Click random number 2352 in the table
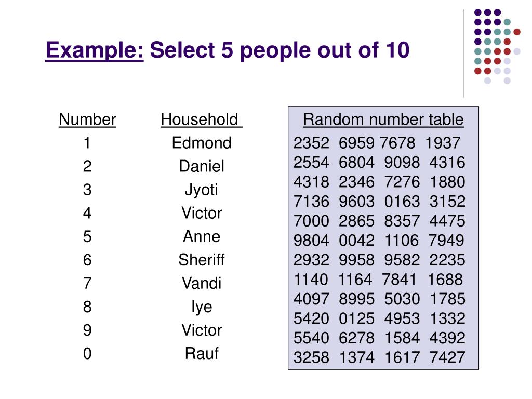The height and width of the screenshot is (399, 532). click(311, 143)
